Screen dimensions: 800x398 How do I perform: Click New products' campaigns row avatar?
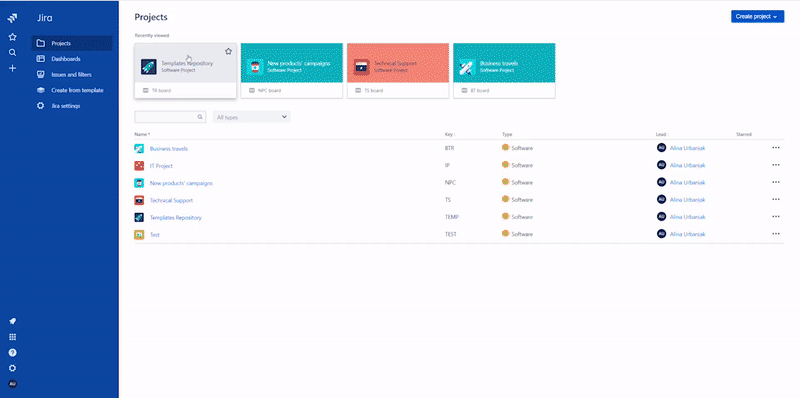139,183
